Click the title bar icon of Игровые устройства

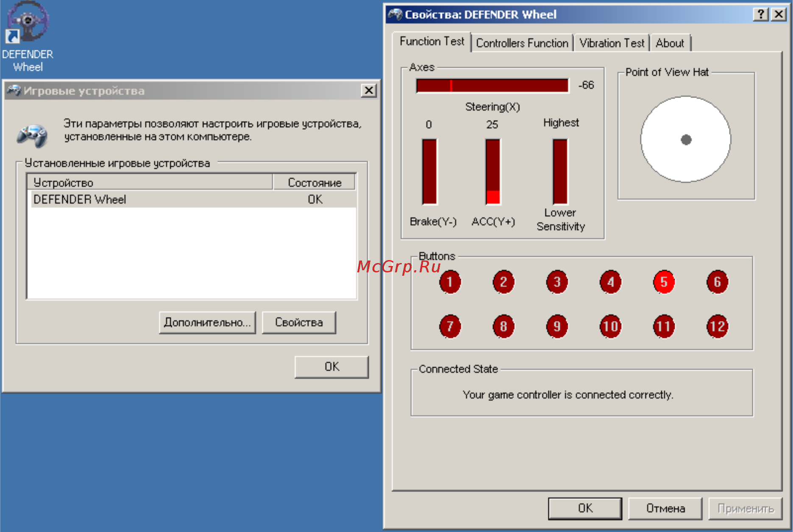tap(14, 90)
